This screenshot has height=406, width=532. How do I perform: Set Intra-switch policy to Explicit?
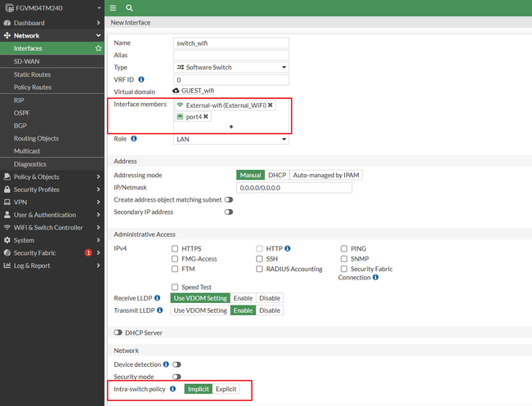[226, 389]
